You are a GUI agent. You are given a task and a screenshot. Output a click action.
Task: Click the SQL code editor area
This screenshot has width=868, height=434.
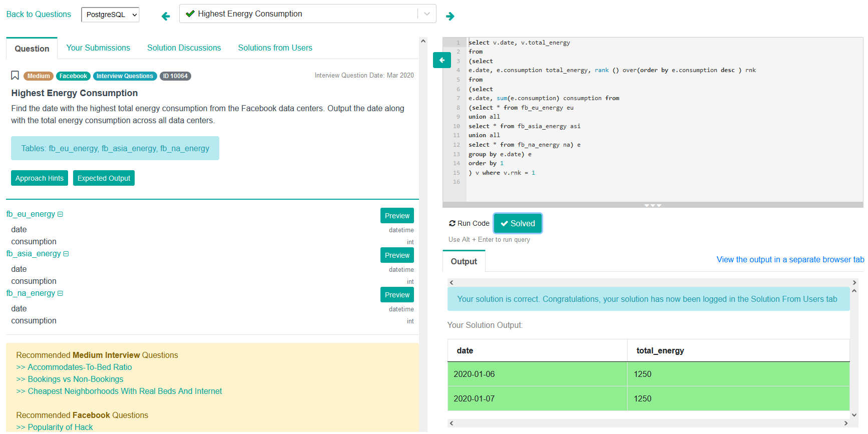coord(664,119)
